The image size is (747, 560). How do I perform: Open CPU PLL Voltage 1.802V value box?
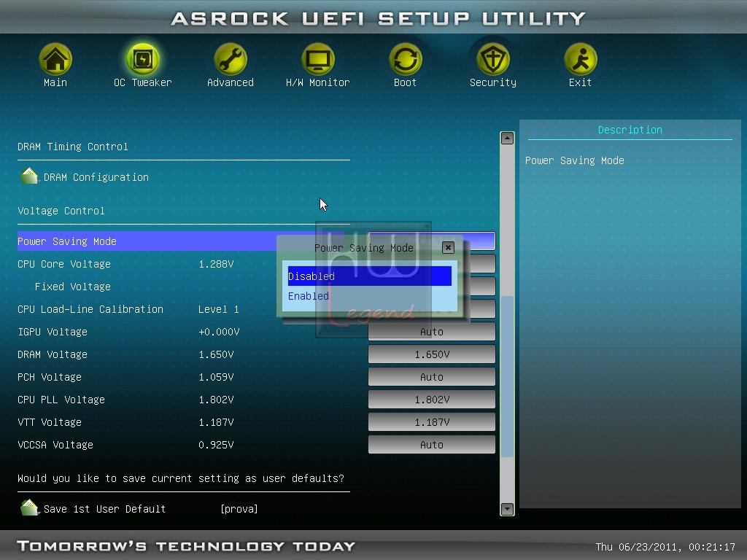pos(432,400)
